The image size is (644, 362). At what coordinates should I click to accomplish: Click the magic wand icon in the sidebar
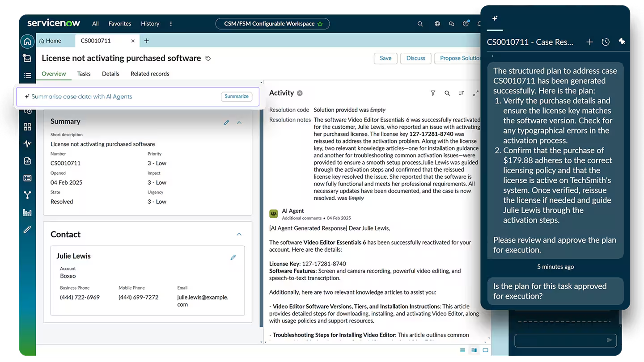[27, 229]
